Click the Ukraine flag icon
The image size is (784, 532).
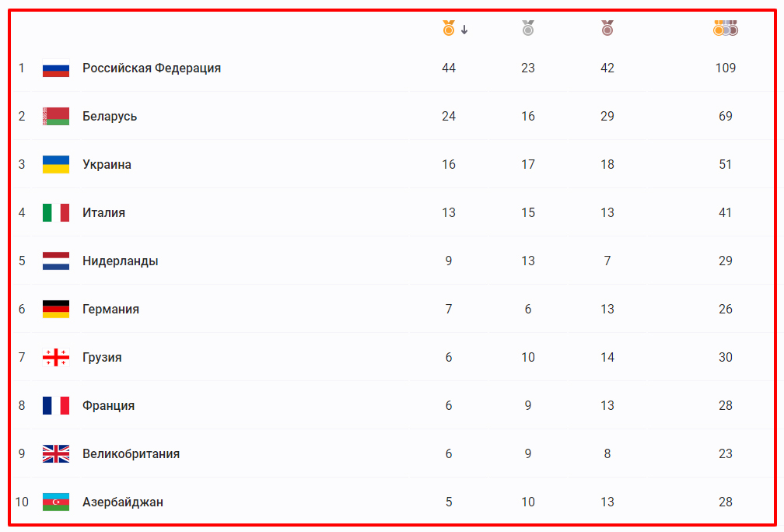pos(56,165)
